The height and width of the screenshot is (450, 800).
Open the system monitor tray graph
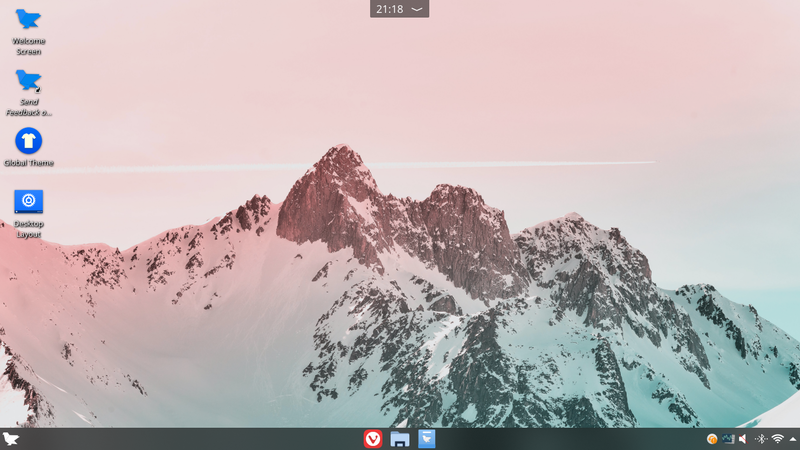(727, 439)
